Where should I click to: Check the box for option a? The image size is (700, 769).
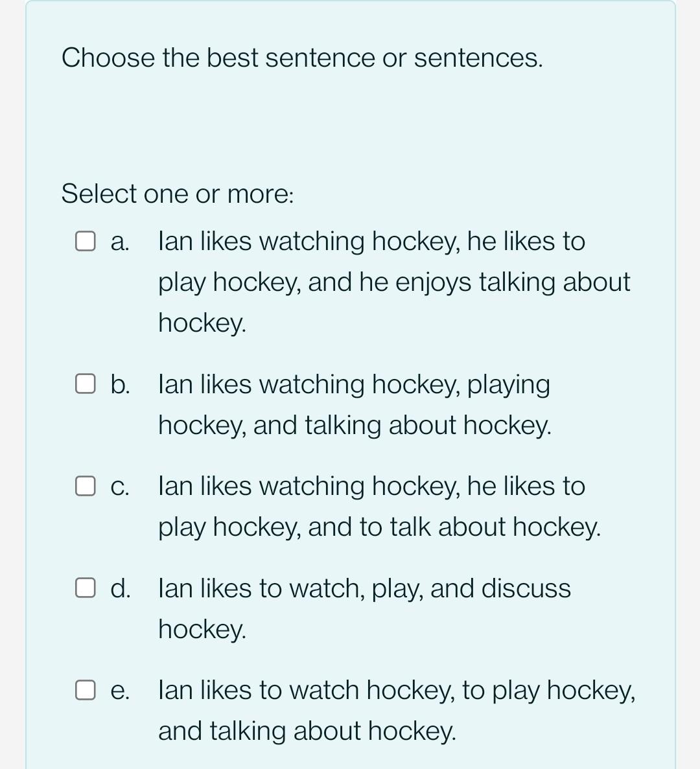(x=86, y=242)
